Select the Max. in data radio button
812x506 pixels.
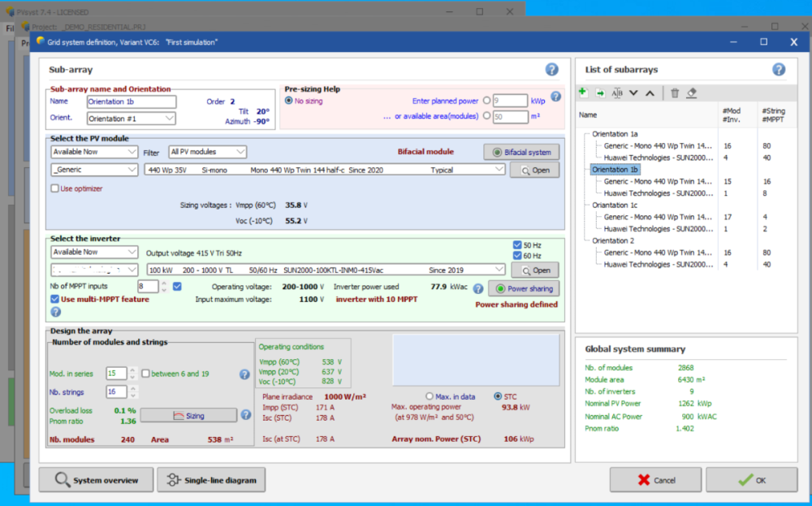[x=430, y=396]
